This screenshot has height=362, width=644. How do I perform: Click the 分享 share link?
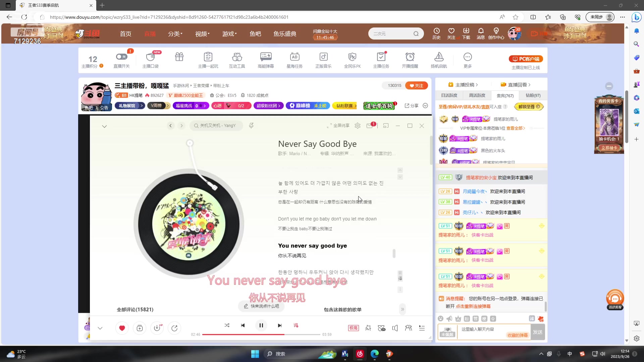pos(412,106)
